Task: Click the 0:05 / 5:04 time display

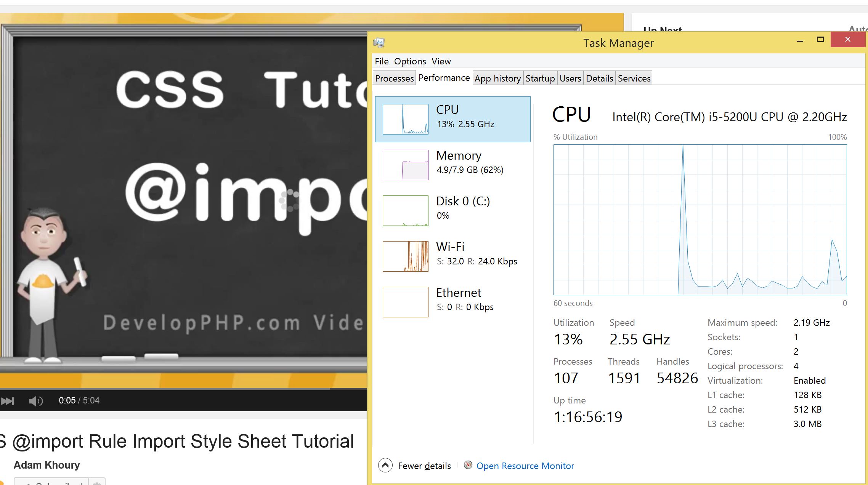Action: click(79, 400)
